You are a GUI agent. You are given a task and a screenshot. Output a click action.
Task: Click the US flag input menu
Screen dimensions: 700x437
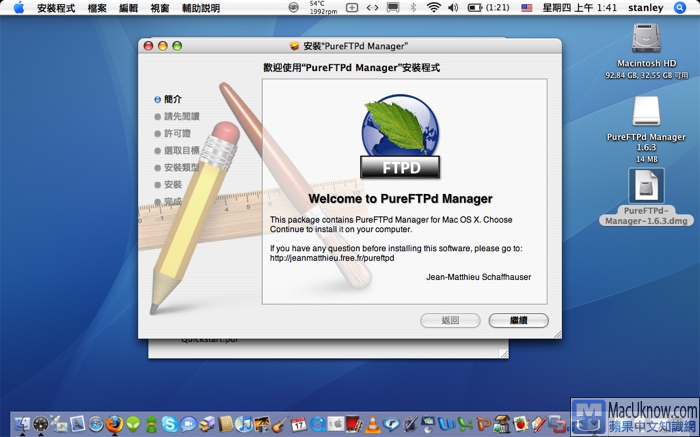527,8
